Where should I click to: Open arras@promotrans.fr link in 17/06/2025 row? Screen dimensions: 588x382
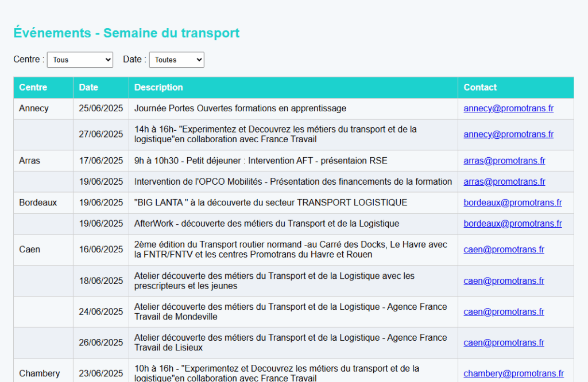(504, 161)
